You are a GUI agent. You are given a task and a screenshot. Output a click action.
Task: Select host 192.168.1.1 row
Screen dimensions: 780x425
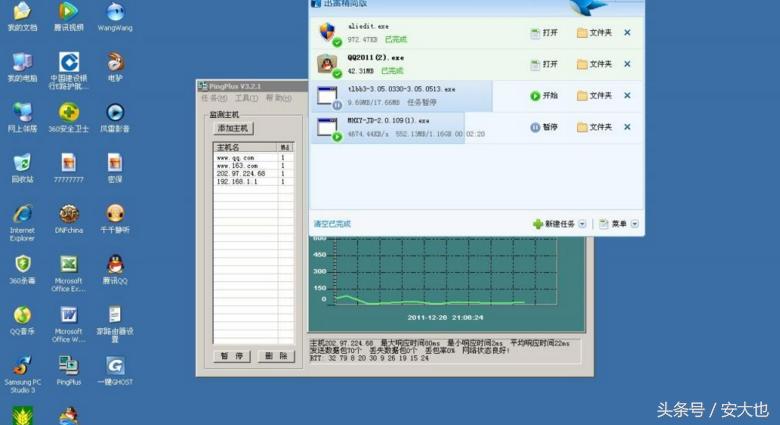click(x=254, y=182)
